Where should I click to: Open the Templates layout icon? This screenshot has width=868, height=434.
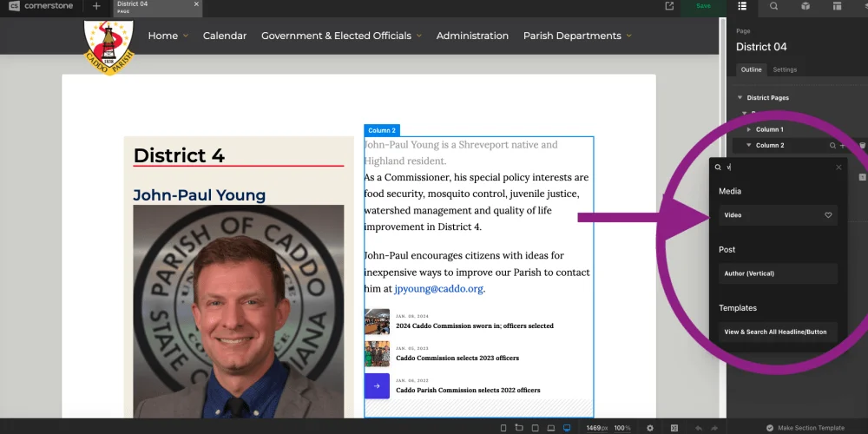click(837, 6)
